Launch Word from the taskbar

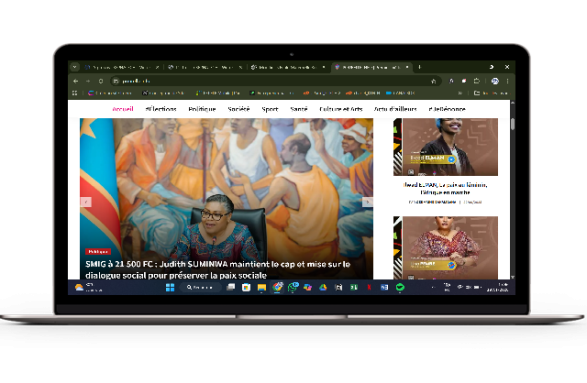coord(384,287)
